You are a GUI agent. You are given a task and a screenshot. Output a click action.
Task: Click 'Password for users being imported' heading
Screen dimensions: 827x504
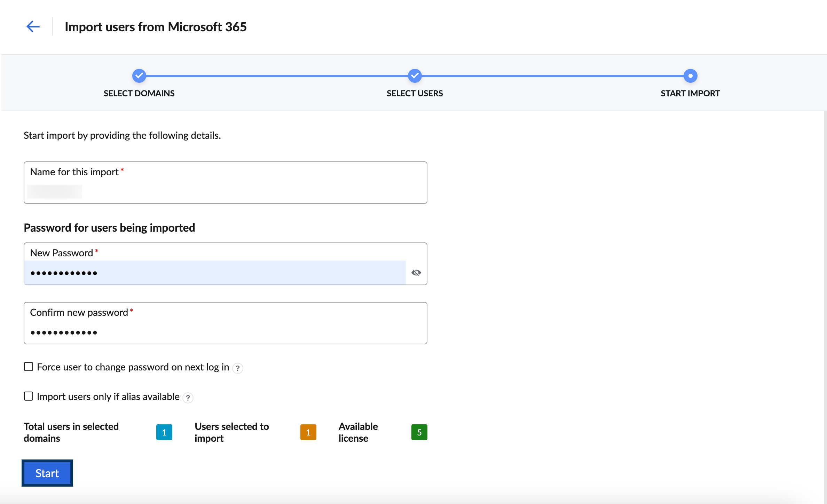click(109, 227)
